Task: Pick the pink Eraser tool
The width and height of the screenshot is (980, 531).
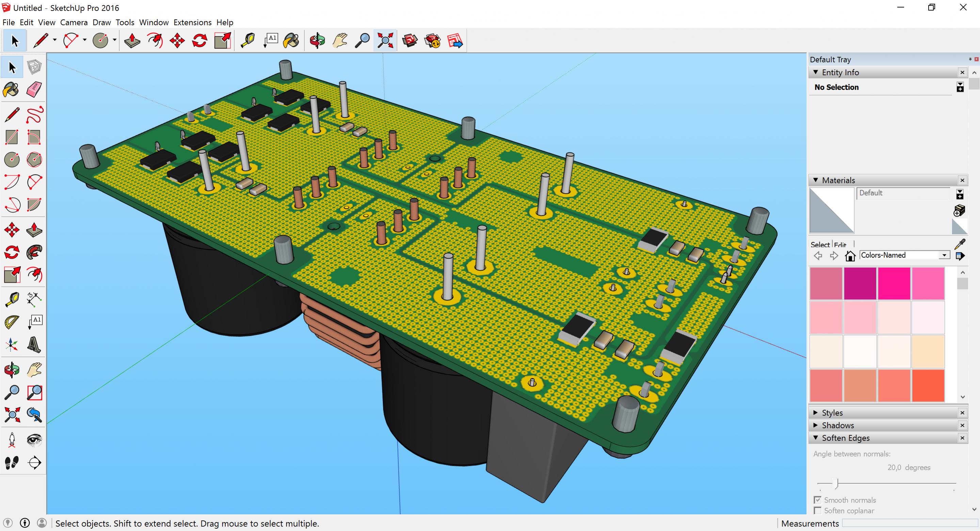Action: tap(34, 90)
